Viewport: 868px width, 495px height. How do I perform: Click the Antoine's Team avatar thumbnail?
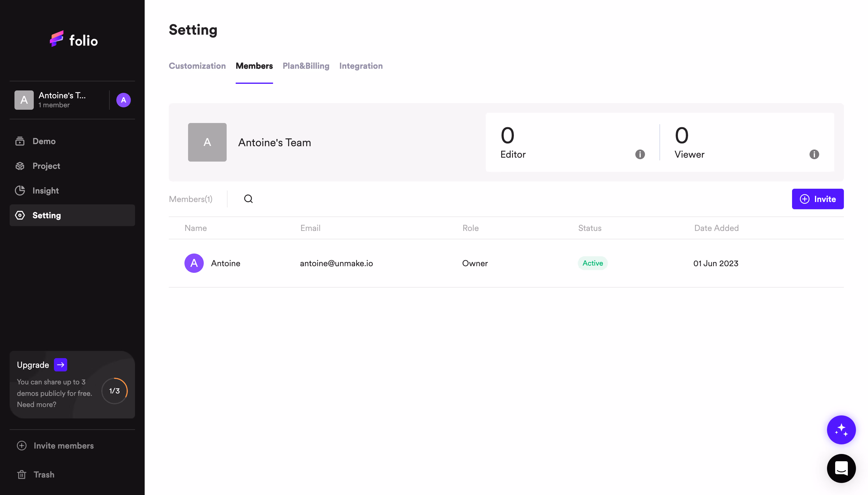pos(207,142)
